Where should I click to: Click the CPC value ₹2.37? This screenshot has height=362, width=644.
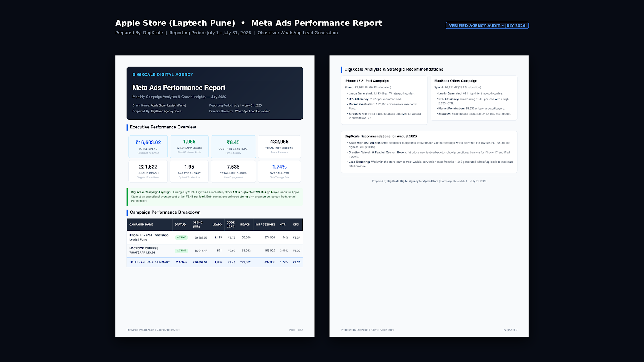tap(297, 238)
